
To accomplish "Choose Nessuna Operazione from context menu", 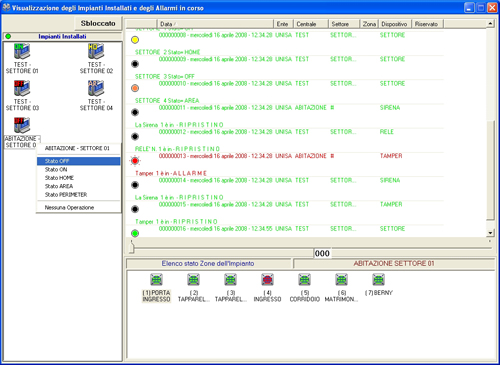I will 78,207.
